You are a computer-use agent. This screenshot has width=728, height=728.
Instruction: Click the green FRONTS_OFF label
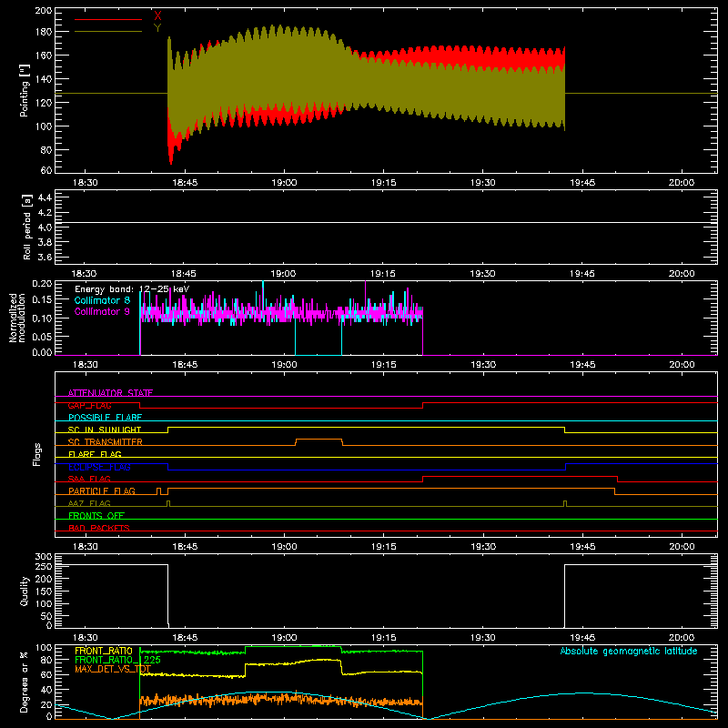[x=96, y=516]
